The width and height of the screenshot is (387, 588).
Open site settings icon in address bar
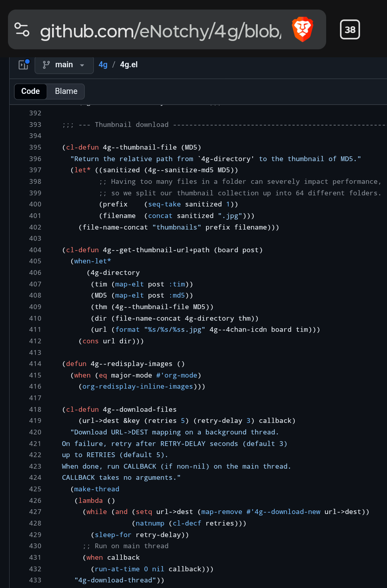[22, 29]
